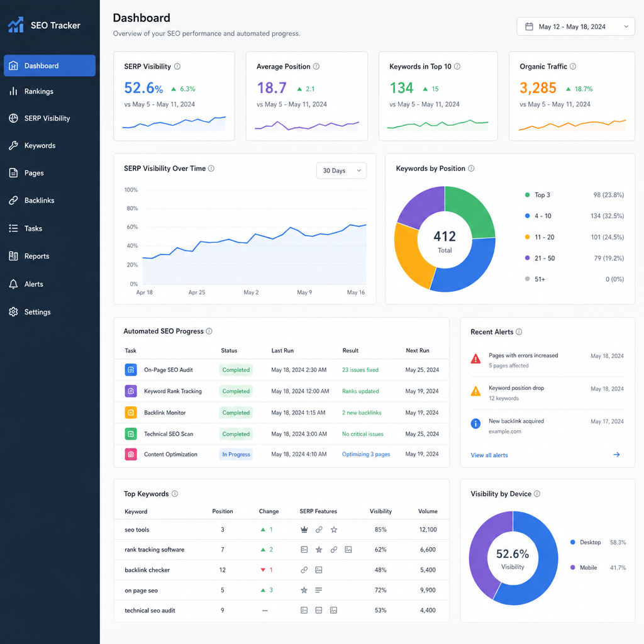644x644 pixels.
Task: Click the Desktop legend entry
Action: [x=598, y=543]
